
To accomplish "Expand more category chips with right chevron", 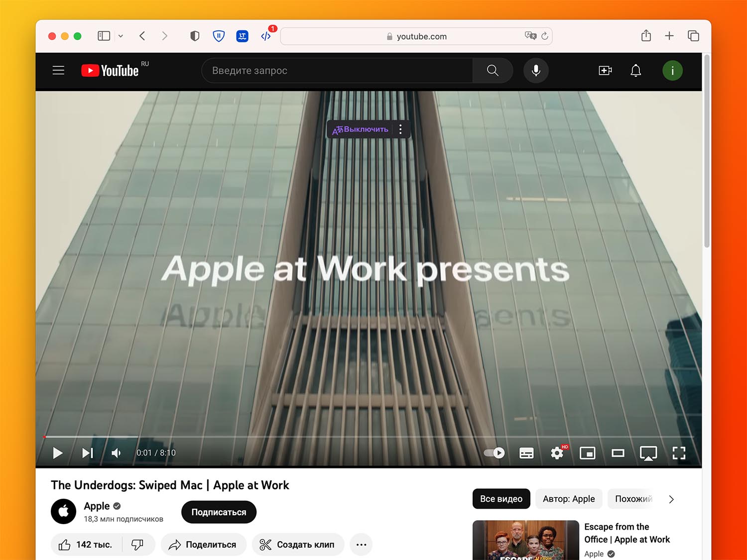I will (671, 499).
